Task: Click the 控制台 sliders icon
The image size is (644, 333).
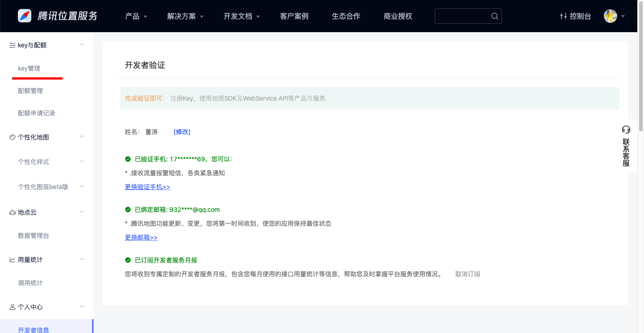Action: (x=563, y=16)
